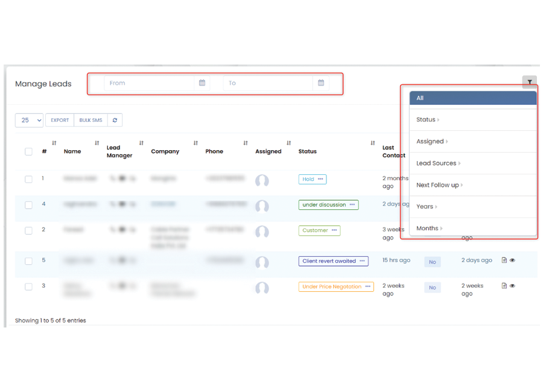Image resolution: width=543 pixels, height=392 pixels.
Task: Check the box for the Hold lead row
Action: pos(28,179)
